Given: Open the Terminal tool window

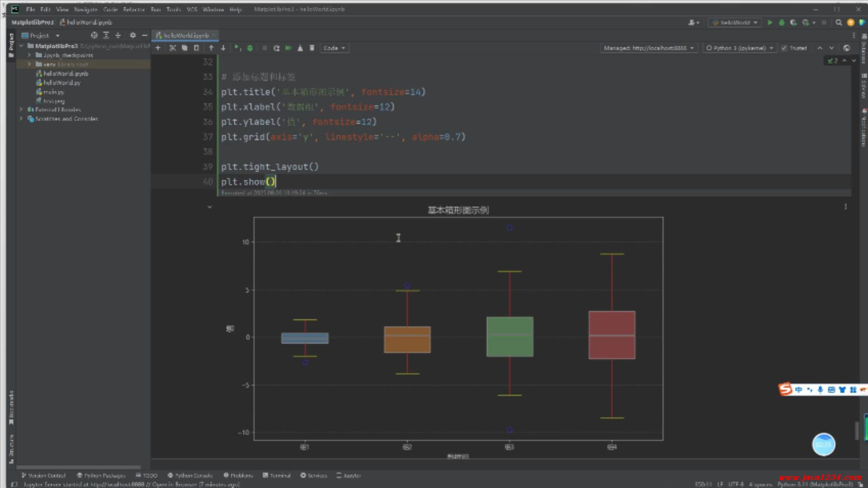Looking at the screenshot, I should coord(277,475).
